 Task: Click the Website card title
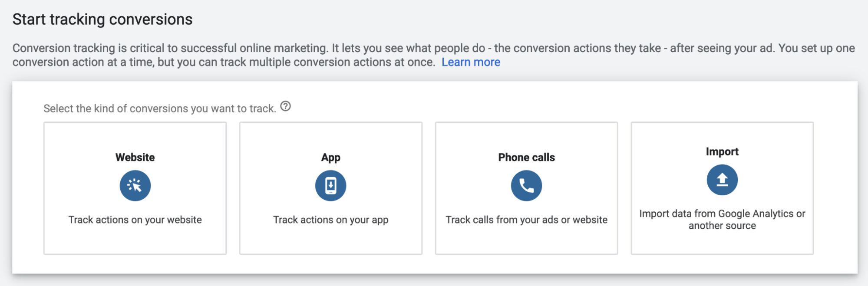coord(135,157)
